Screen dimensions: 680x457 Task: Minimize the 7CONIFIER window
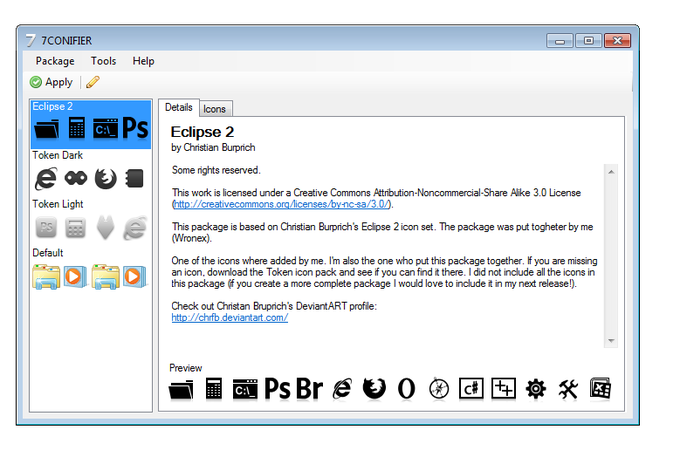click(560, 41)
